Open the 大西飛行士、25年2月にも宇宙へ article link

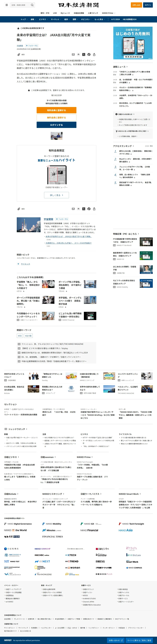click(68, 243)
